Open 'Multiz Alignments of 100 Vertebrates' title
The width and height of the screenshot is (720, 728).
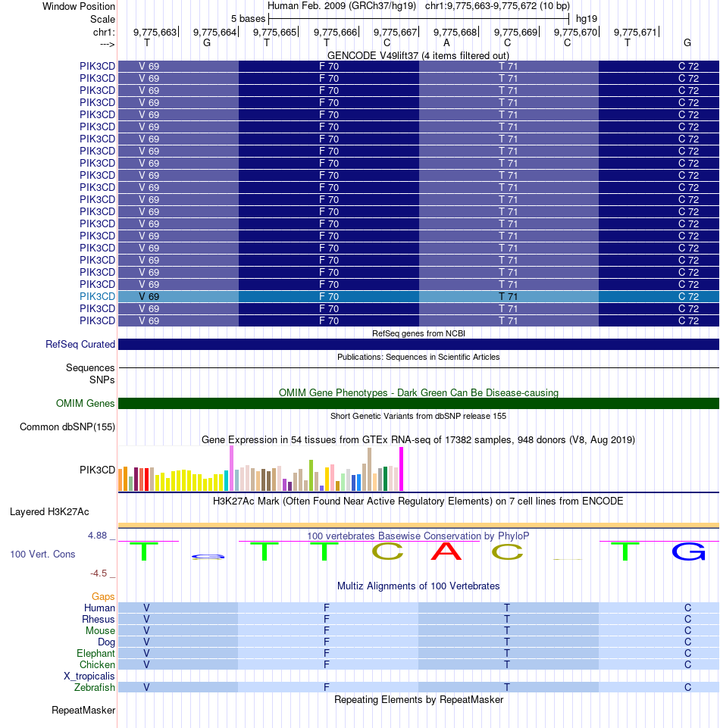[x=418, y=586]
